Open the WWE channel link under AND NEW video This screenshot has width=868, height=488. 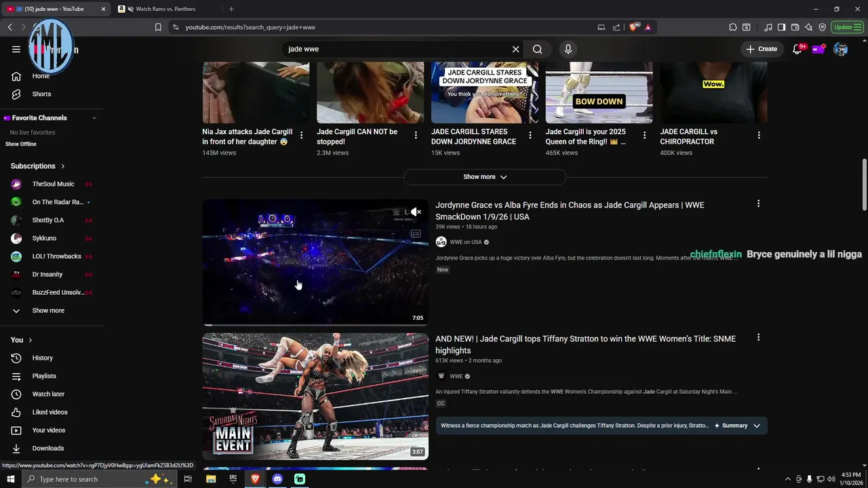click(456, 376)
